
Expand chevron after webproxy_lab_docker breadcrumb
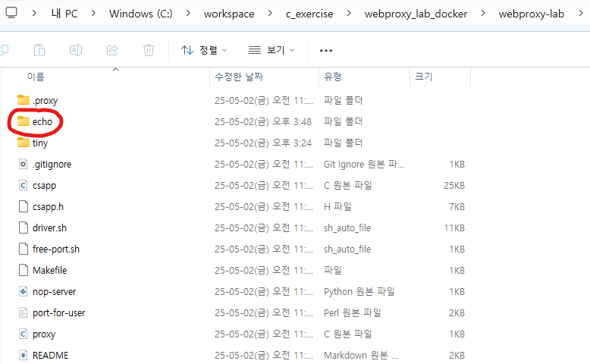coord(483,13)
